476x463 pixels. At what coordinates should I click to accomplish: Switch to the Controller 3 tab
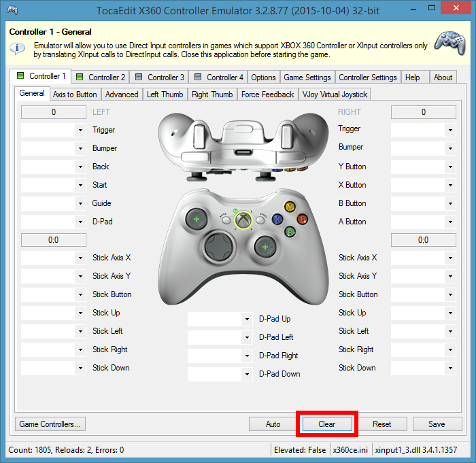160,77
